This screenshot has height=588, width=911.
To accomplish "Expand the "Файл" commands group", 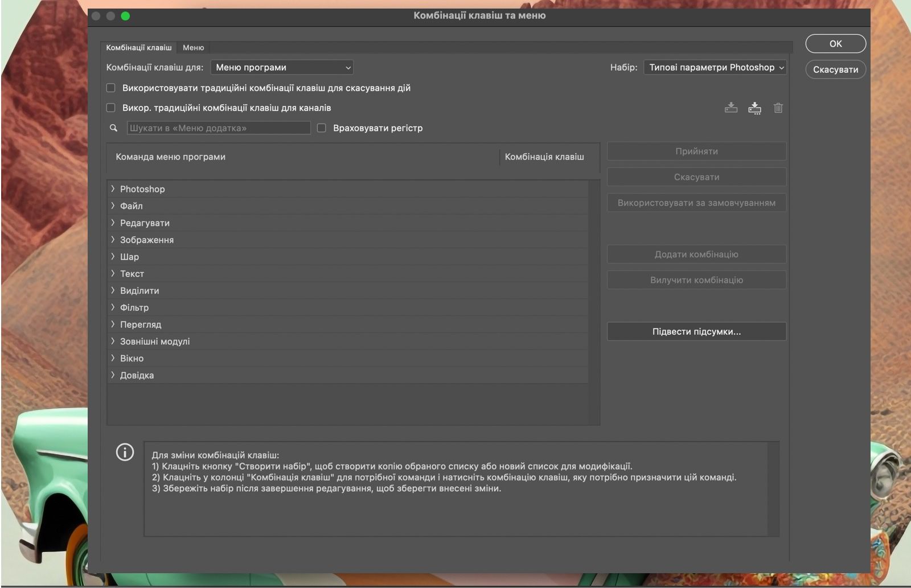I will [x=113, y=205].
